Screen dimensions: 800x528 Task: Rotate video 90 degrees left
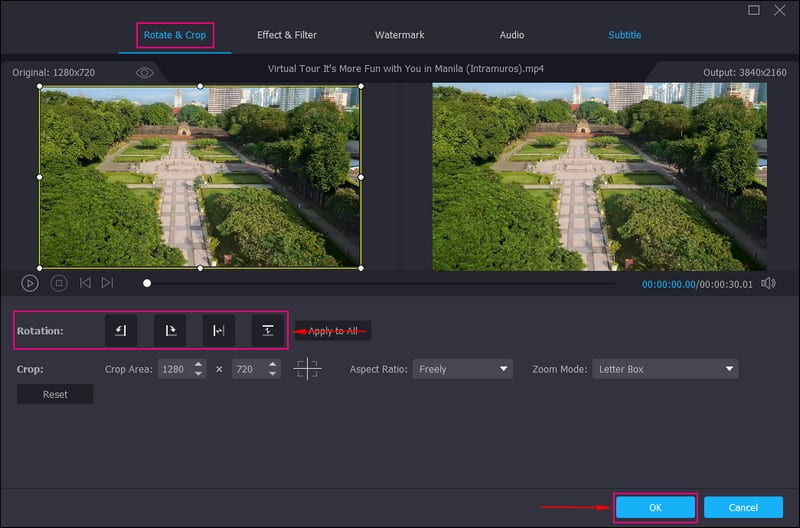(121, 330)
